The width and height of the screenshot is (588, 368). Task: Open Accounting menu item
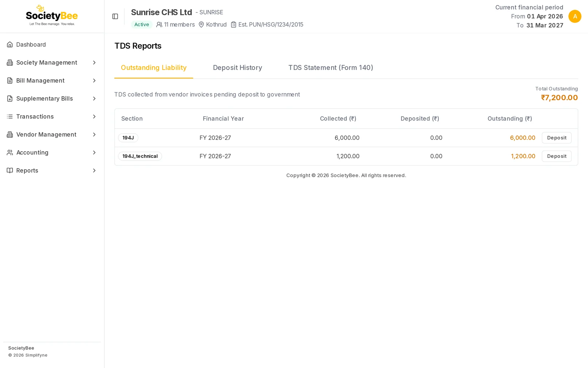click(52, 152)
